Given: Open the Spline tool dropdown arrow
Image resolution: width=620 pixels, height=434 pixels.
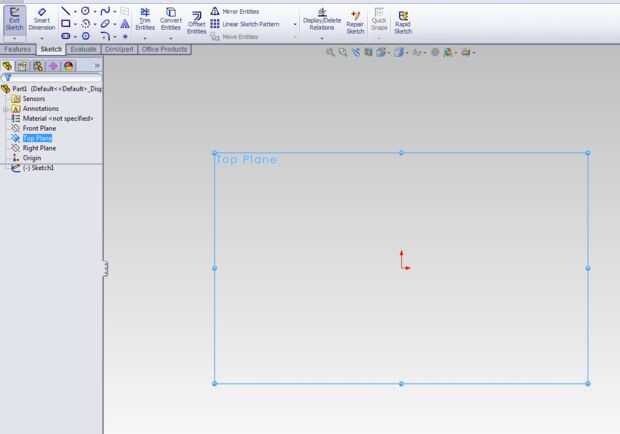Looking at the screenshot, I should point(115,11).
